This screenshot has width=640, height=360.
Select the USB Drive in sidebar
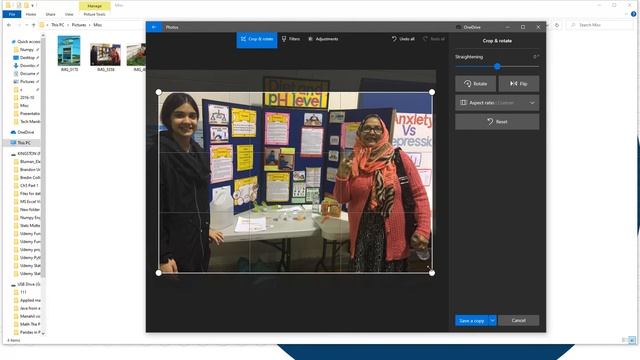pos(25,284)
